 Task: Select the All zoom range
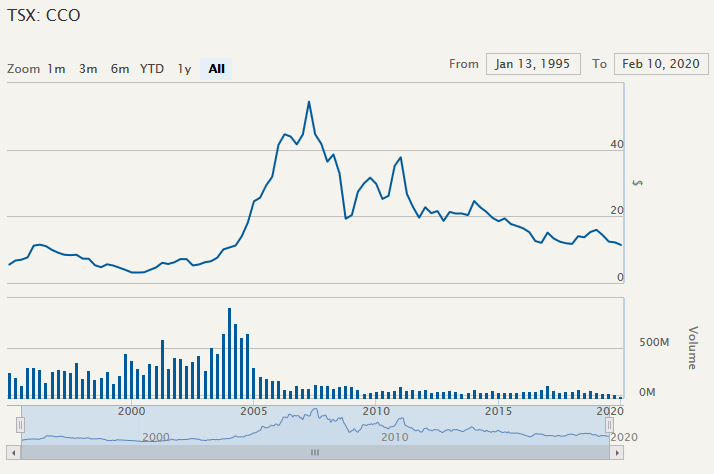click(x=217, y=69)
